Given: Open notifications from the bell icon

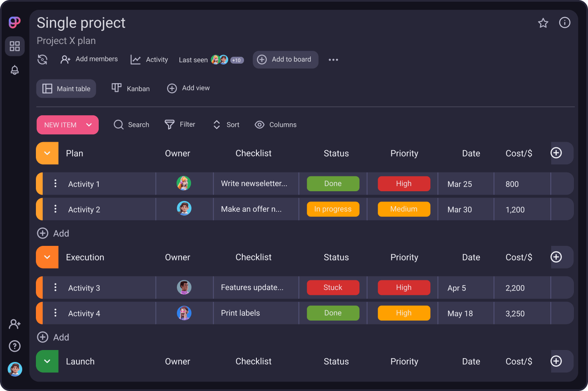Looking at the screenshot, I should coord(15,70).
